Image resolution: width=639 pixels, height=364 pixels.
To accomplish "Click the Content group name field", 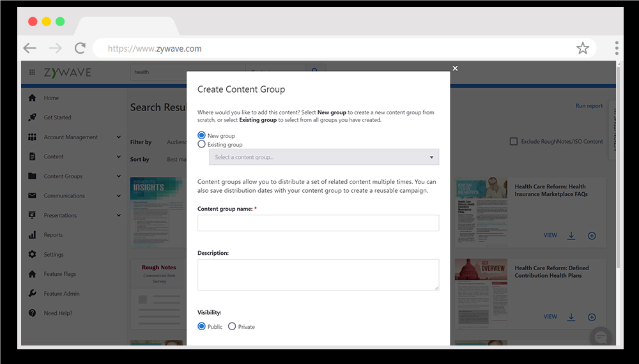I will click(318, 223).
